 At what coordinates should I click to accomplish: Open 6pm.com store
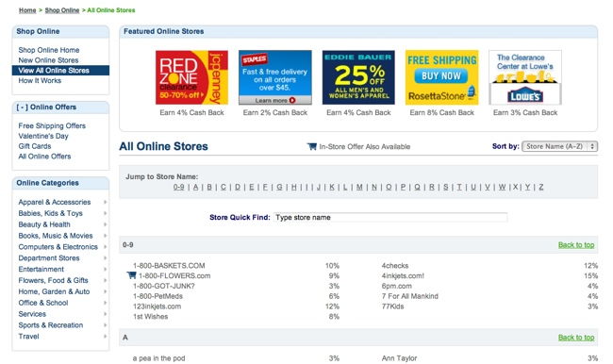396,286
